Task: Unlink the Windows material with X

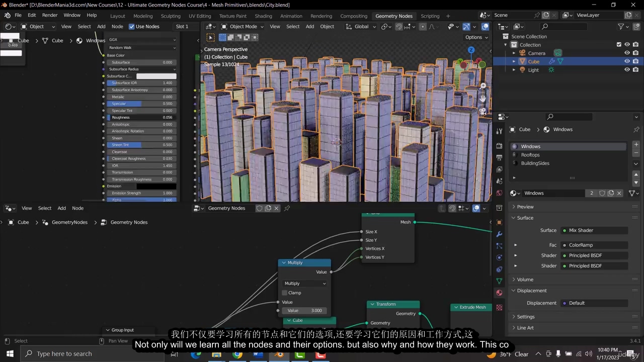Action: pyautogui.click(x=619, y=193)
